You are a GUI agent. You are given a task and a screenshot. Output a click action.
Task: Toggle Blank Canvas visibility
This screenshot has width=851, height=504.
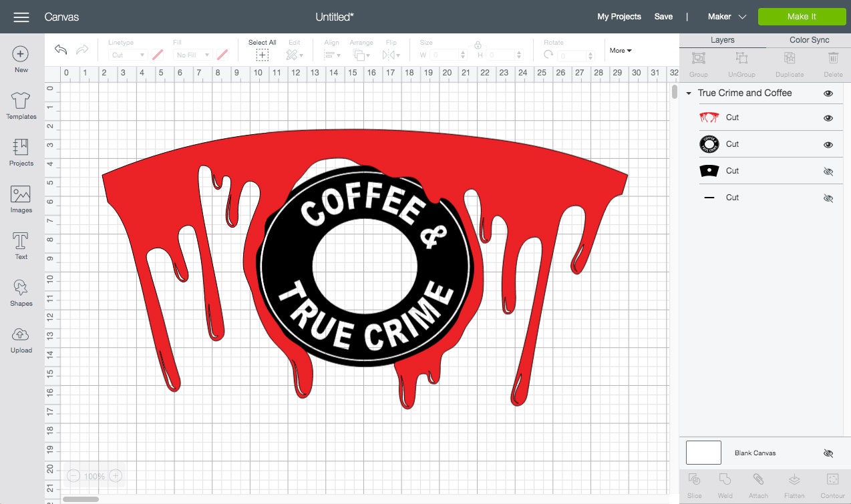pyautogui.click(x=828, y=453)
